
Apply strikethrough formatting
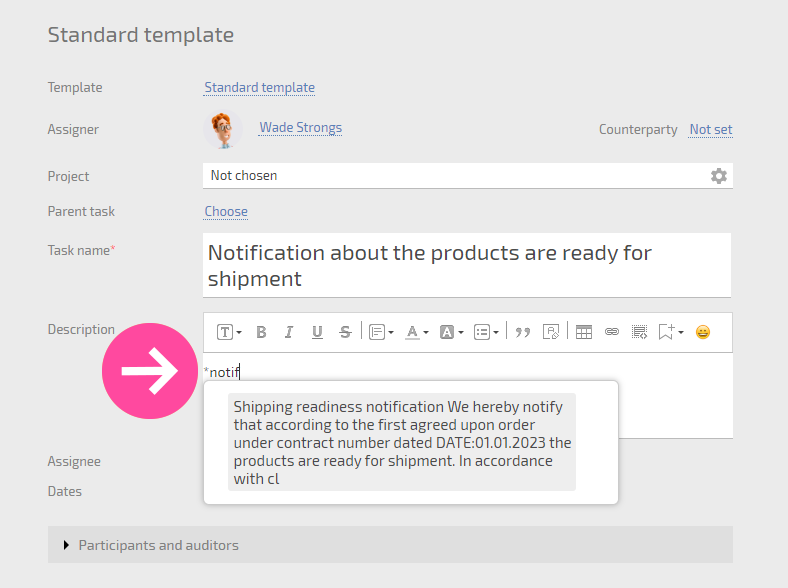(345, 332)
